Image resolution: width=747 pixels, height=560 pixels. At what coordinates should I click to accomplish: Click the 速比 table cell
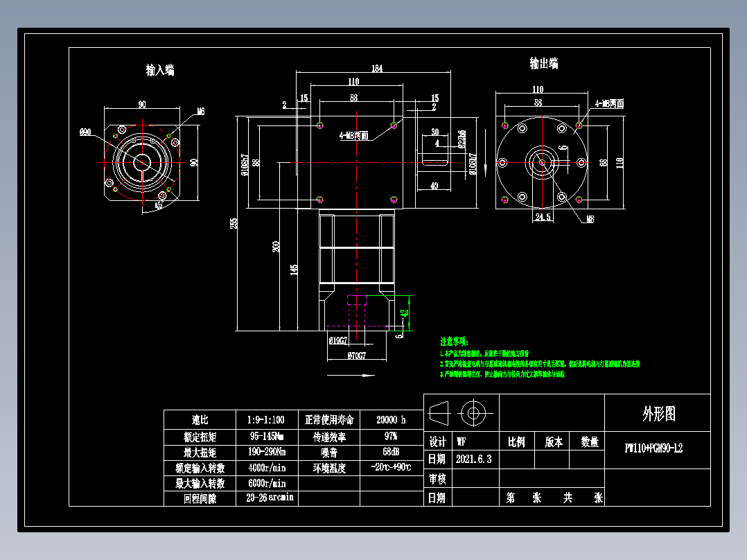tap(199, 419)
